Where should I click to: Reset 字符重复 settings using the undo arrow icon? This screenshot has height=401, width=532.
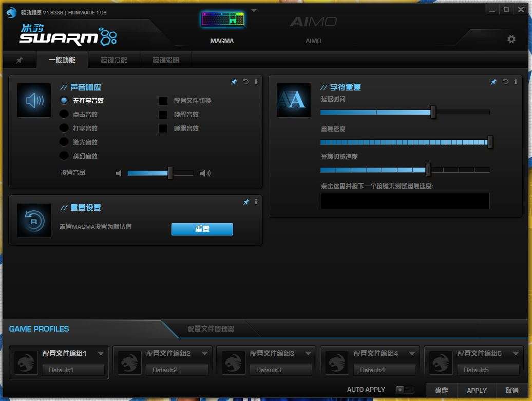504,81
